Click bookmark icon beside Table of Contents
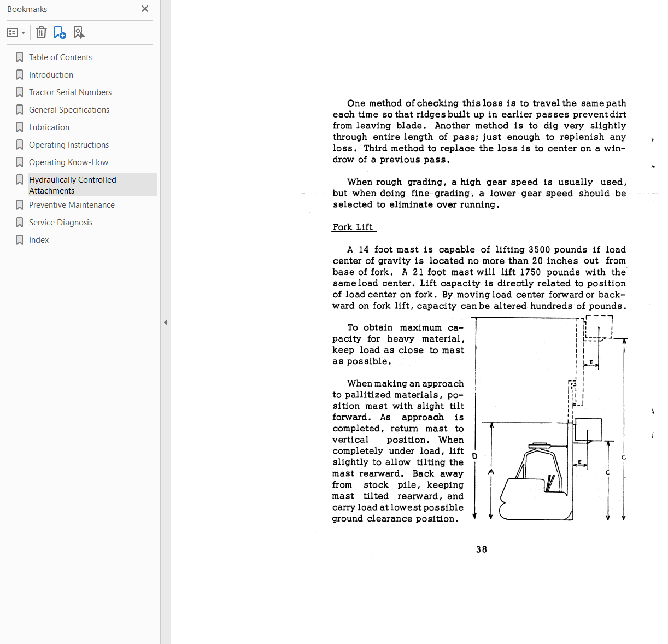668x644 pixels. (20, 57)
